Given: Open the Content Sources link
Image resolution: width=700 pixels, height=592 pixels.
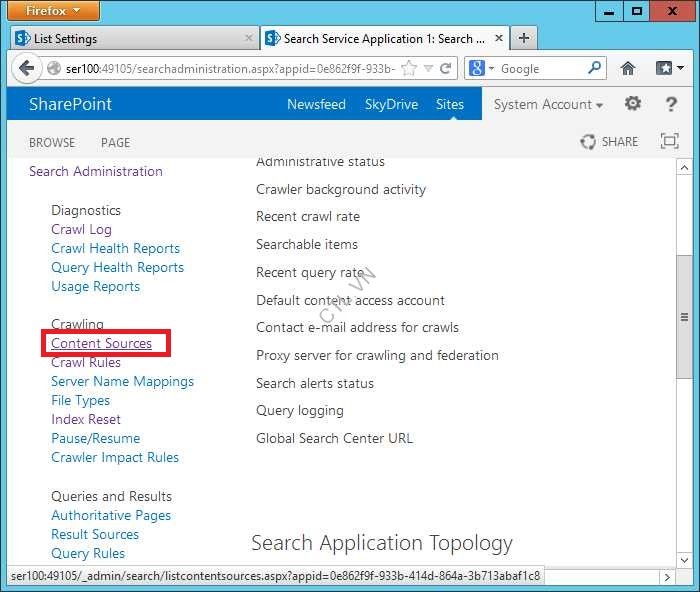Looking at the screenshot, I should pyautogui.click(x=102, y=343).
